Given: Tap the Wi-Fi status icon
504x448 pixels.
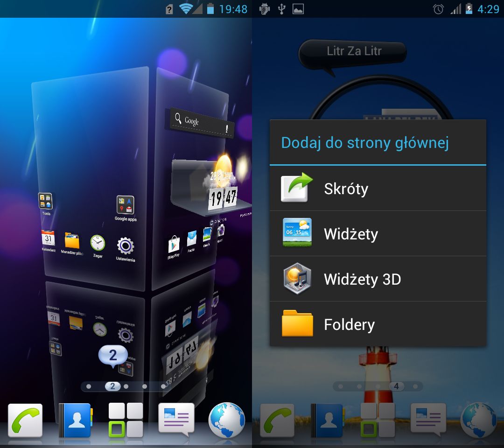Looking at the screenshot, I should click(185, 9).
